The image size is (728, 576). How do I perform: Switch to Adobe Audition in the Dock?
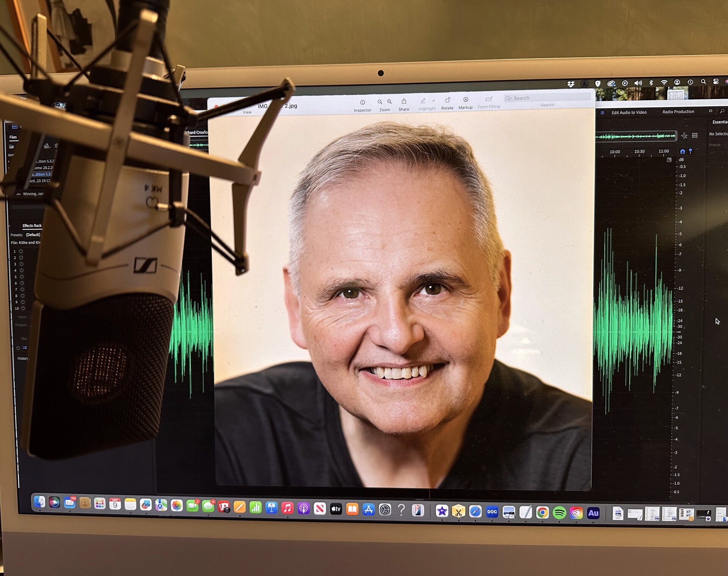593,513
